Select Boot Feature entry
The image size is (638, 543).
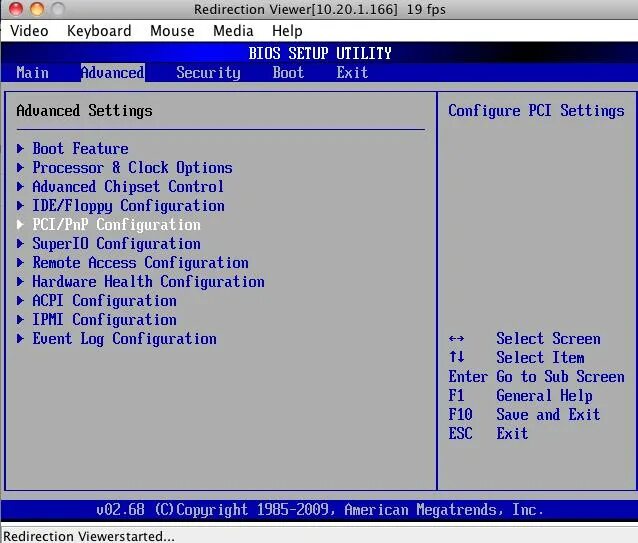click(81, 148)
